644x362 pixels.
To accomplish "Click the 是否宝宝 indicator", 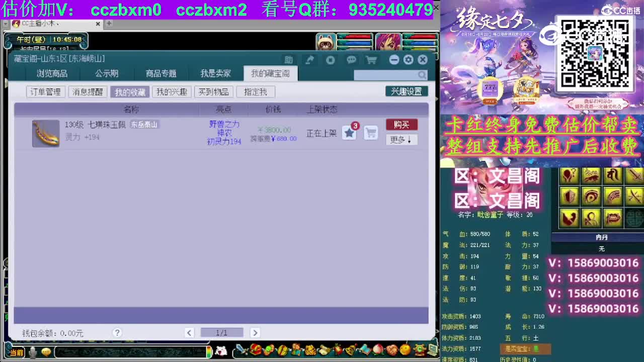I will click(x=525, y=349).
